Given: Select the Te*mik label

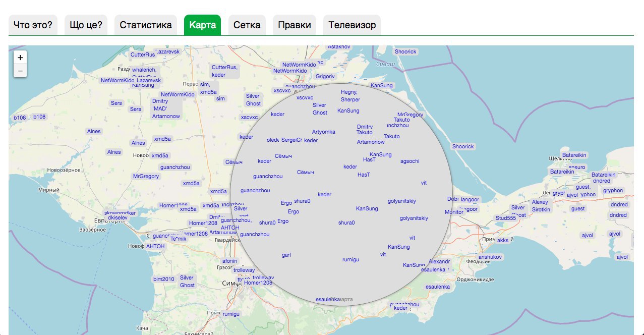Looking at the screenshot, I should (178, 239).
